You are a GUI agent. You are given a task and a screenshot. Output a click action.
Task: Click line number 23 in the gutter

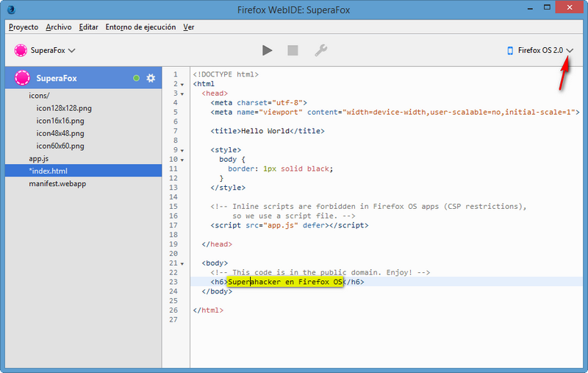173,282
